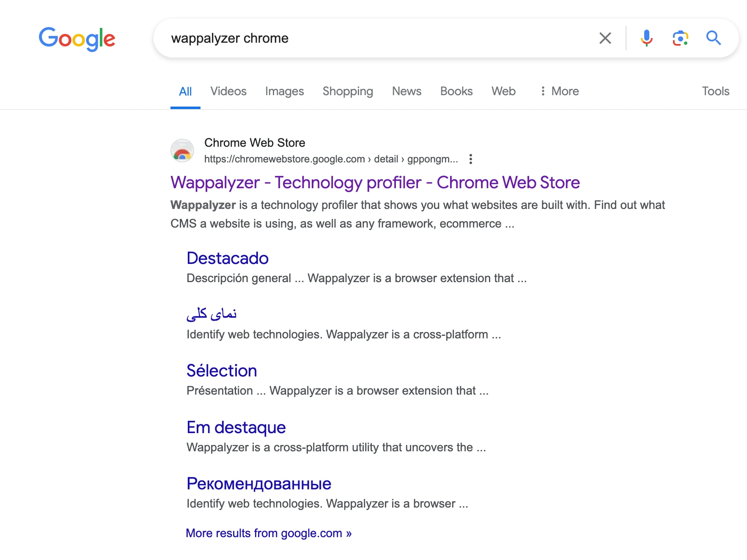Switch to the Videos tab

click(x=228, y=91)
